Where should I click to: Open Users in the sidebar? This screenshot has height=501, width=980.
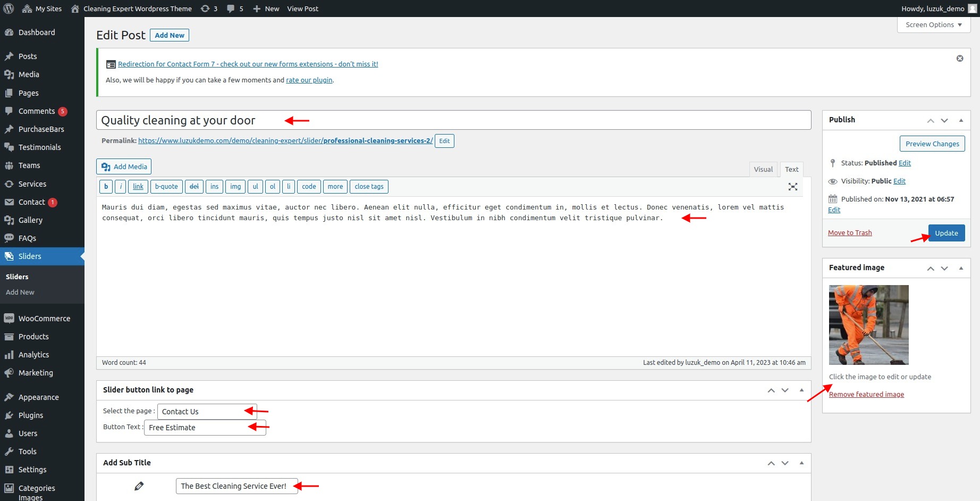coord(42,433)
